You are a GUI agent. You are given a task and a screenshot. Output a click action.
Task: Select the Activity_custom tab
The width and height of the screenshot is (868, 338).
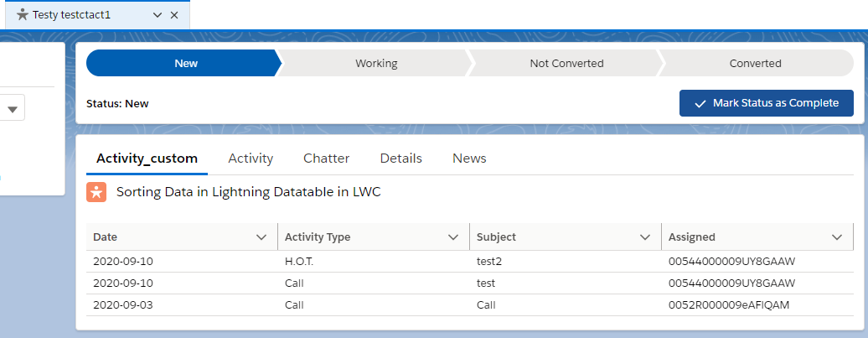coord(147,159)
